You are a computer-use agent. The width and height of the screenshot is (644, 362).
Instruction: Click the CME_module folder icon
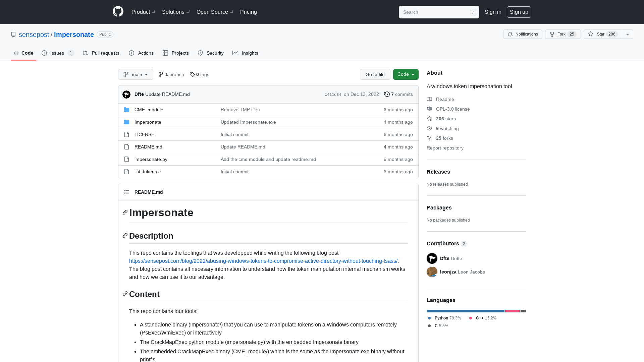point(126,110)
